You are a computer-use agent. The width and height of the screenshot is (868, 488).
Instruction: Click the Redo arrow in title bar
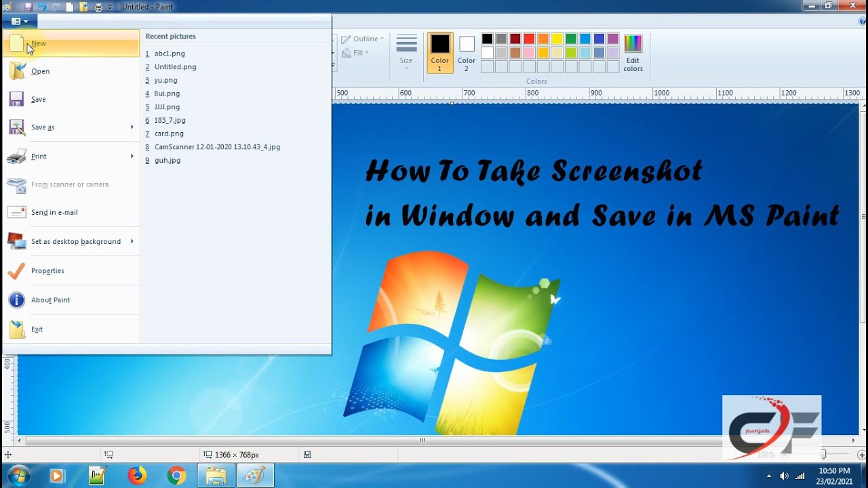pyautogui.click(x=55, y=7)
